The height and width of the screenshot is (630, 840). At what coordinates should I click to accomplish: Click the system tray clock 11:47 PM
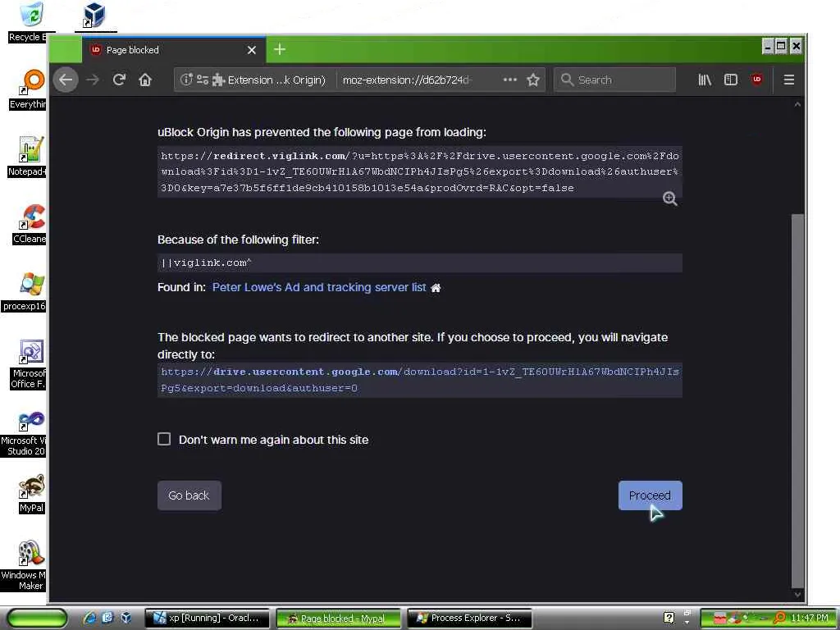coord(809,618)
